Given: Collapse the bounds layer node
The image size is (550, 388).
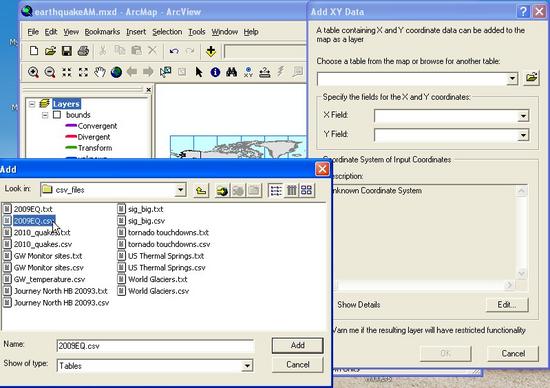Looking at the screenshot, I should coord(45,115).
